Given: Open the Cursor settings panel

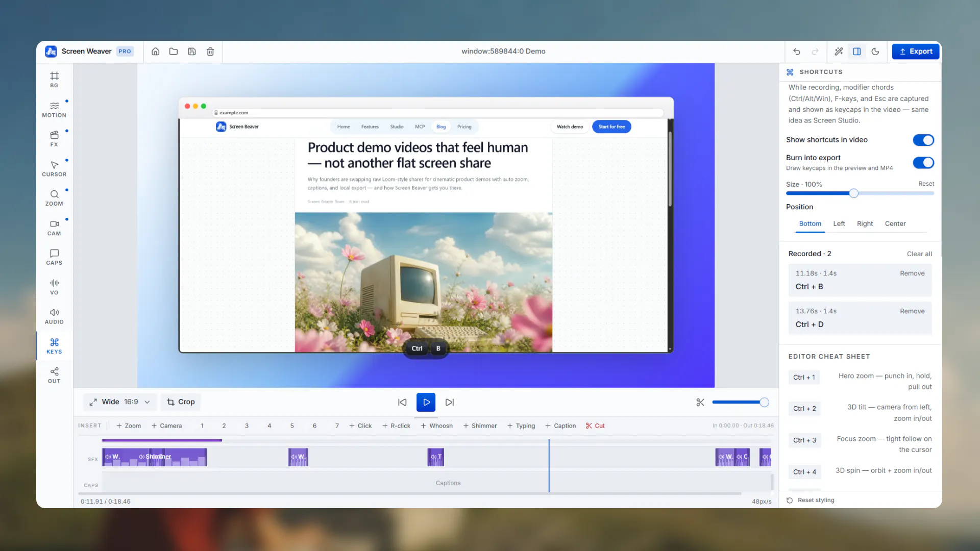Looking at the screenshot, I should pyautogui.click(x=54, y=168).
